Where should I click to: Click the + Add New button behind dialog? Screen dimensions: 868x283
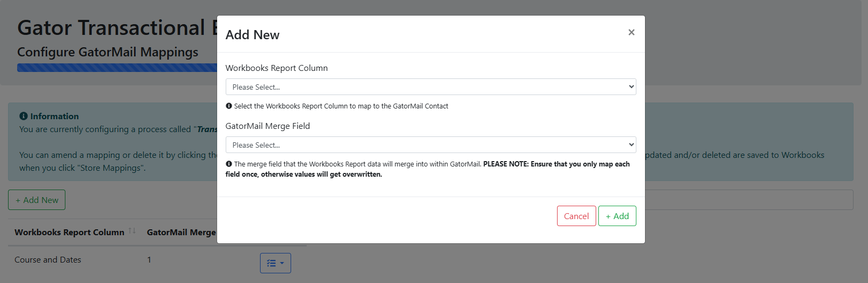(36, 200)
